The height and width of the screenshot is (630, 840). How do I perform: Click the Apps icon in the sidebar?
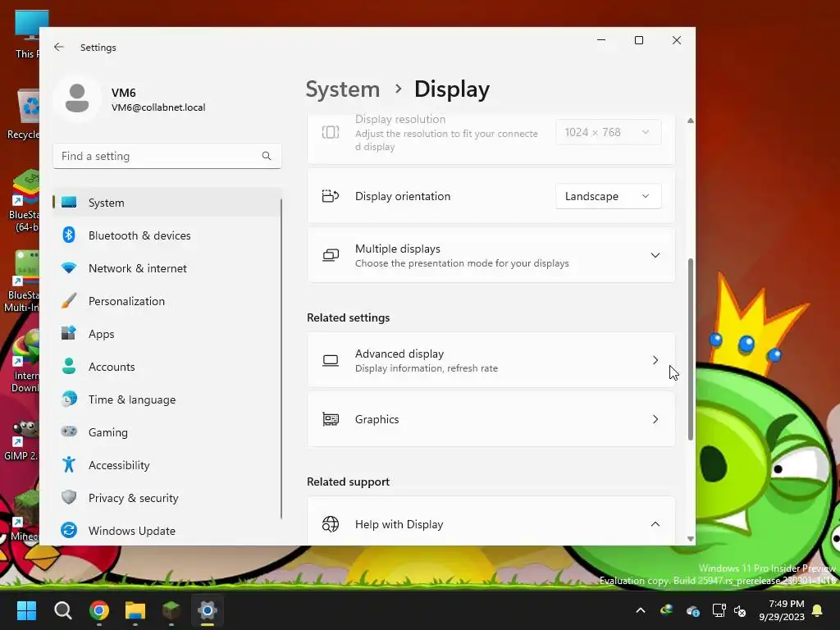pyautogui.click(x=69, y=333)
